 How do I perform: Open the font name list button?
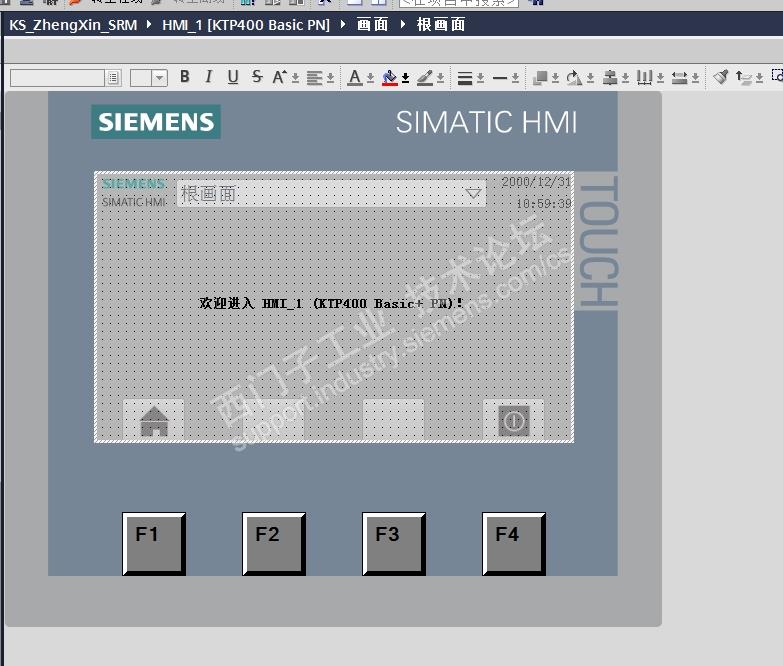(x=113, y=78)
